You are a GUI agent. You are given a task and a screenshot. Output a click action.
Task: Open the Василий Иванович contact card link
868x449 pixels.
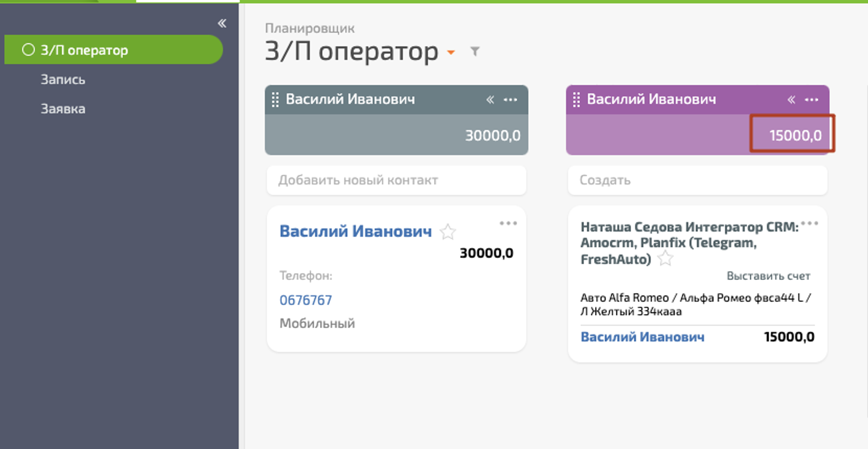click(356, 231)
